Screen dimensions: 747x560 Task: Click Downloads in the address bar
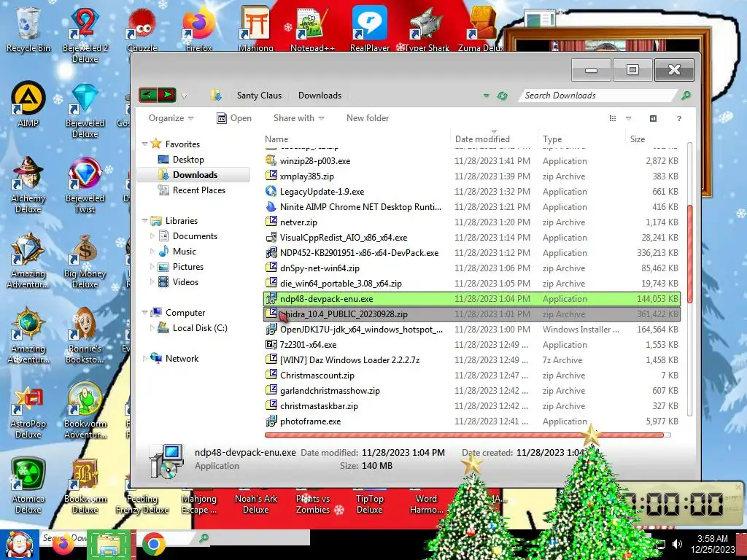click(x=320, y=96)
